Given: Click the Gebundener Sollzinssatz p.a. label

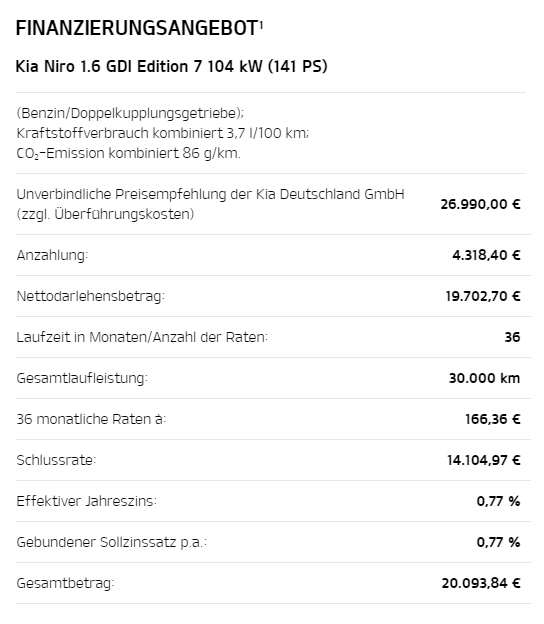Looking at the screenshot, I should [112, 542].
